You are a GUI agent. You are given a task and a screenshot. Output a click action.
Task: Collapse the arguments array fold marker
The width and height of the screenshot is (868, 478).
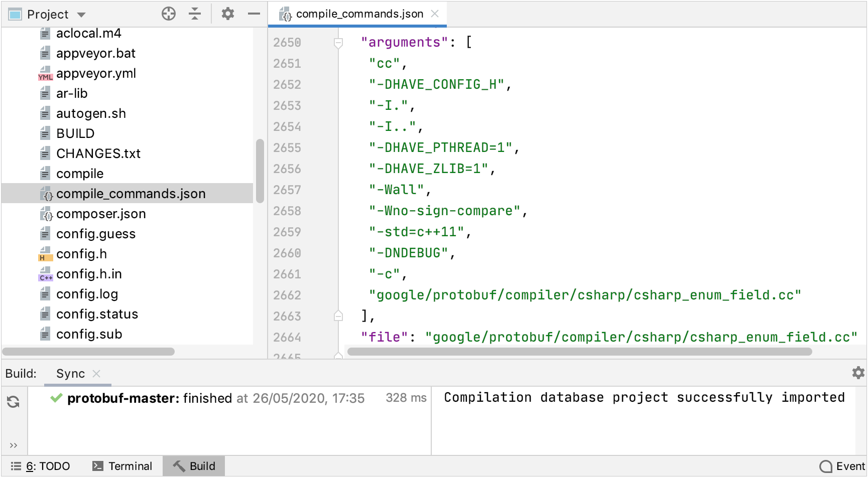[x=338, y=43]
